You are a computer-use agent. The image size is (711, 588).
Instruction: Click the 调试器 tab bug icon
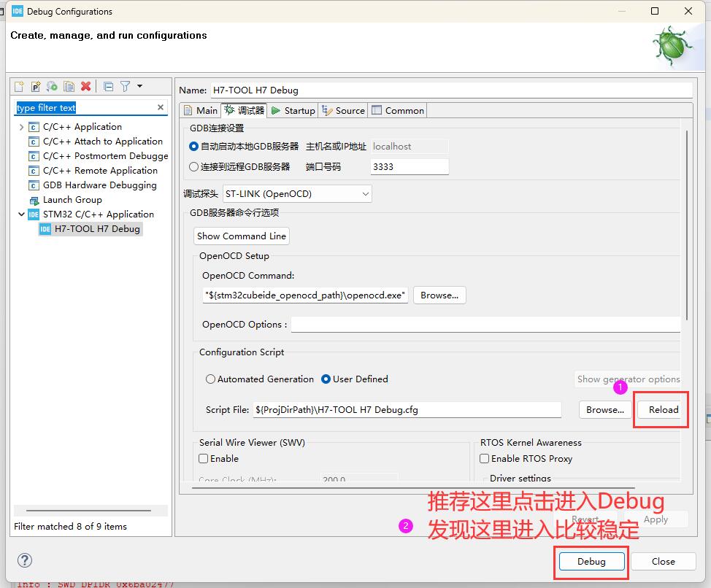pos(230,110)
